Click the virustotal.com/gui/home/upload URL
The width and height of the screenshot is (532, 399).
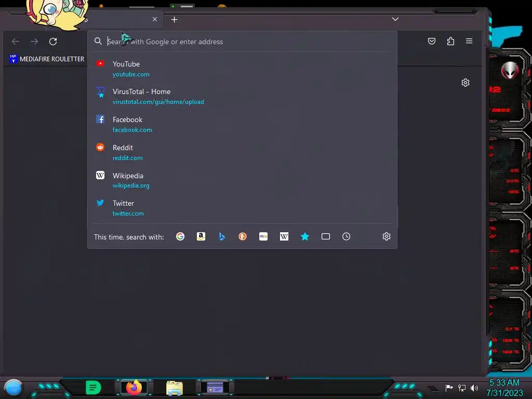pos(158,102)
